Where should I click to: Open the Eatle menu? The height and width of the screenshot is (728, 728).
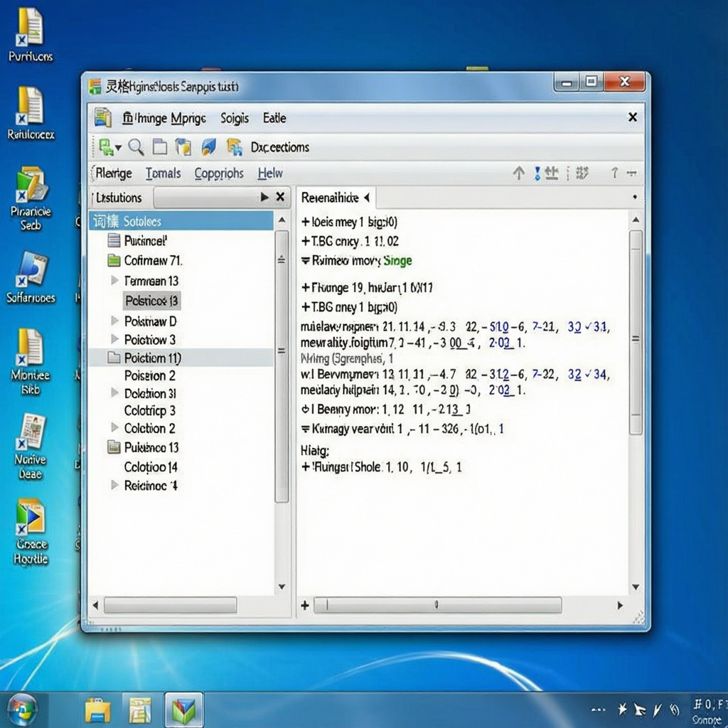(x=274, y=118)
